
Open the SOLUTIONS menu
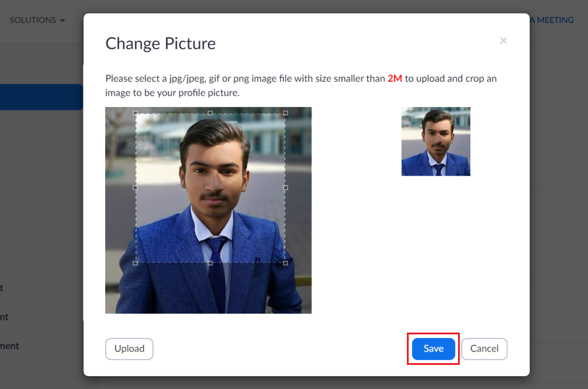coord(33,20)
